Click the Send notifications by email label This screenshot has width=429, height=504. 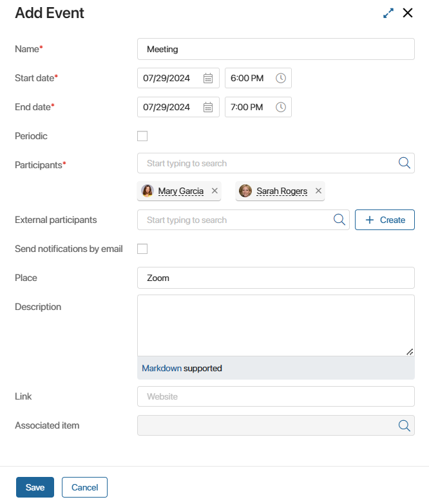coord(69,249)
